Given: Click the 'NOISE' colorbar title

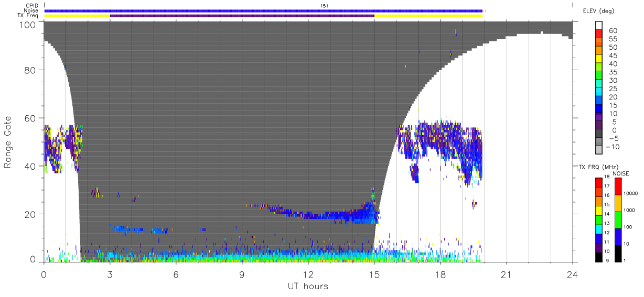Looking at the screenshot, I should point(620,173).
